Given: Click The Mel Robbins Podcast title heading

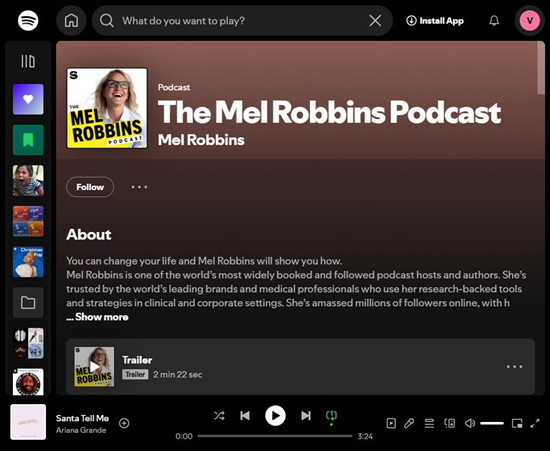Looking at the screenshot, I should coord(329,112).
